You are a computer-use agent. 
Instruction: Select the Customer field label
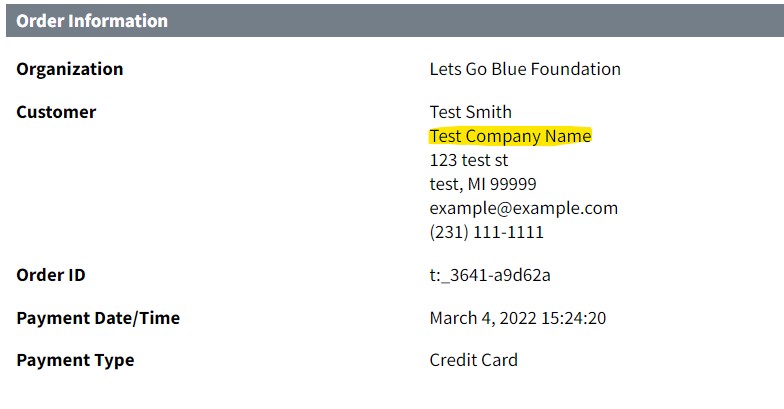(56, 112)
